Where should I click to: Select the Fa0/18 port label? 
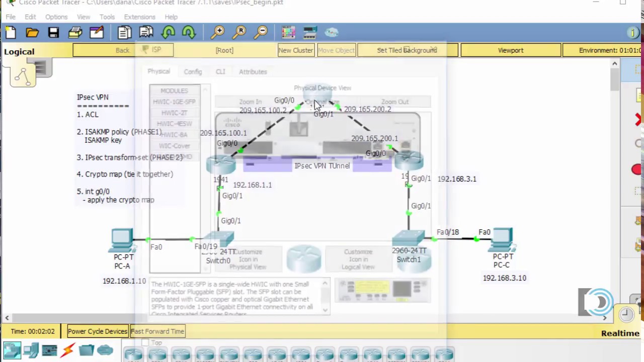tap(448, 232)
